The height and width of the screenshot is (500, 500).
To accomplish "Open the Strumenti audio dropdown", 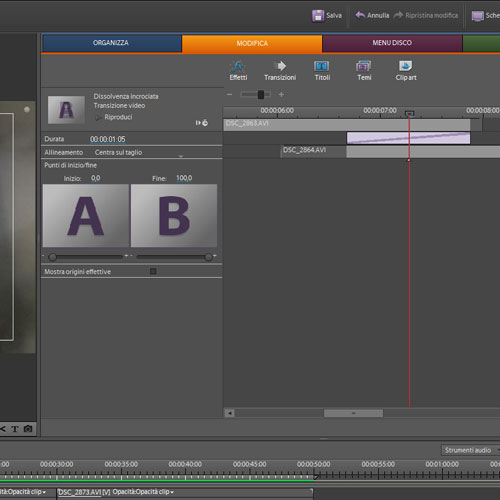I will (470, 450).
